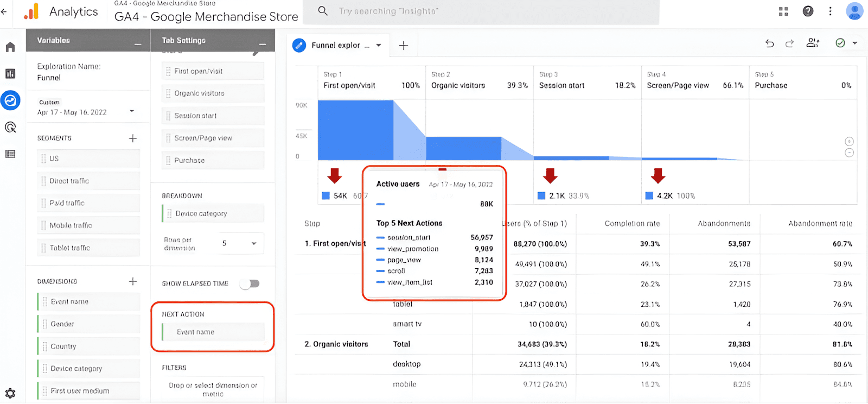Open Admin settings gear icon

tap(10, 393)
